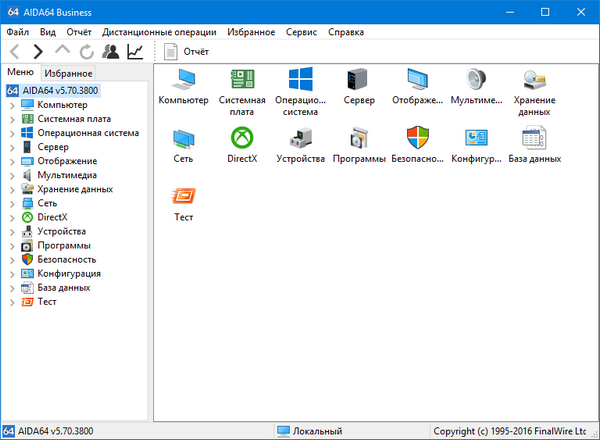Click the refresh toolbar button
600x440 pixels.
point(86,51)
